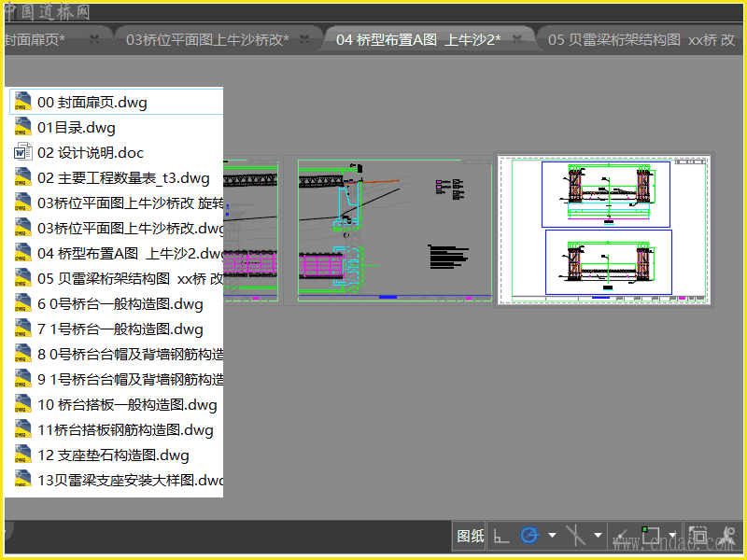Click DWG icon of 01目录.dwg

coord(22,127)
